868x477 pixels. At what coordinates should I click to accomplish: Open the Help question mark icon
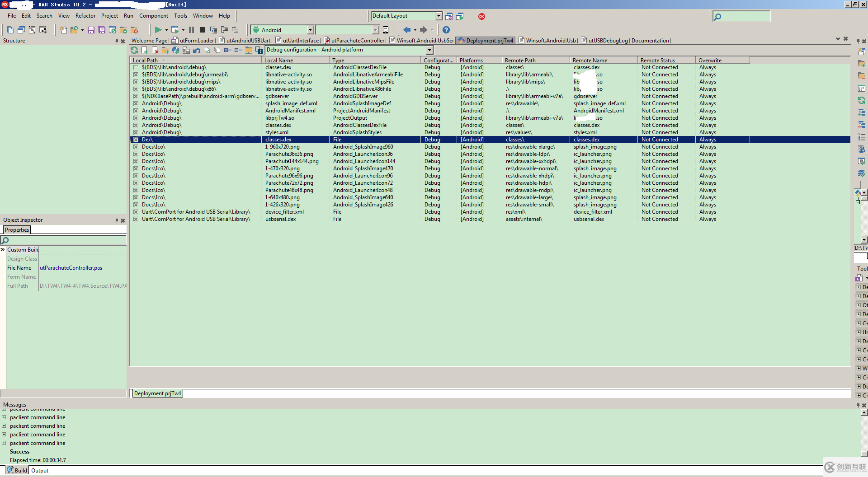tap(446, 30)
